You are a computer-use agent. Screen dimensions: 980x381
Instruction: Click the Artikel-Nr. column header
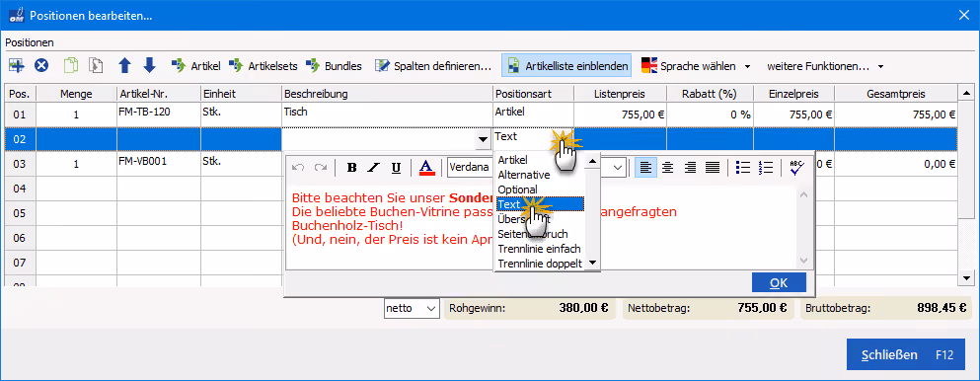pyautogui.click(x=158, y=94)
